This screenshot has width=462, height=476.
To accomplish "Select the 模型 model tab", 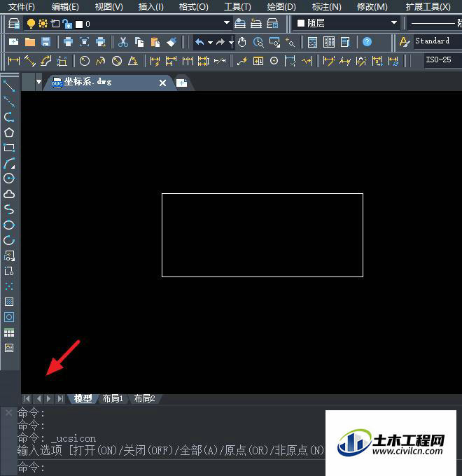I will [83, 398].
